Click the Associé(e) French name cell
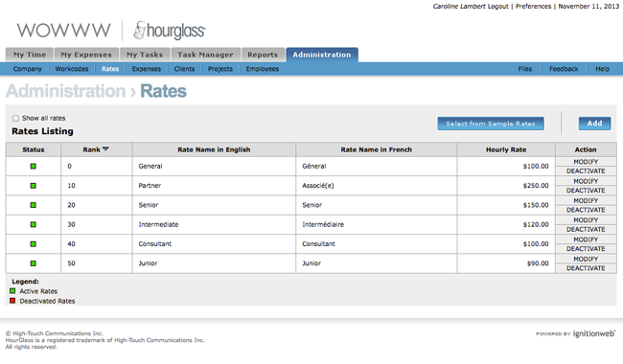Screen dimensions: 623x364 pos(377,186)
